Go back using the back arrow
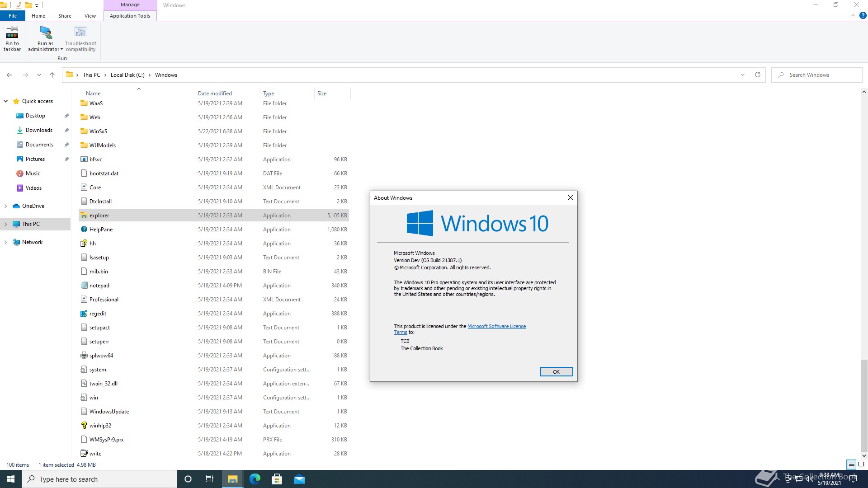The height and width of the screenshot is (488, 868). tap(9, 75)
